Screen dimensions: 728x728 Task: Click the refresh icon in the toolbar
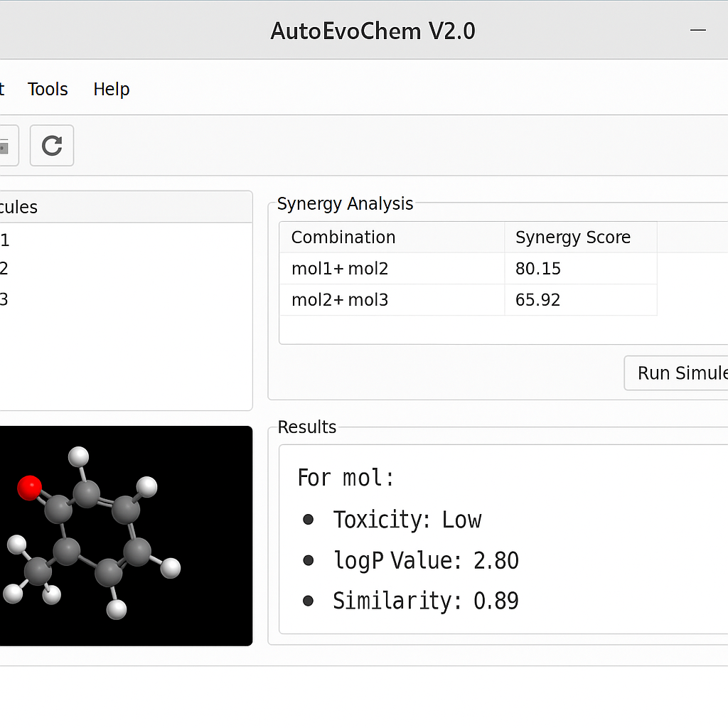pyautogui.click(x=51, y=145)
